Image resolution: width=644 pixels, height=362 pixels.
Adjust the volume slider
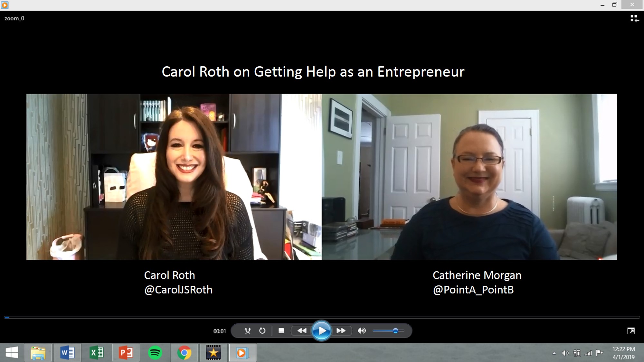(395, 331)
